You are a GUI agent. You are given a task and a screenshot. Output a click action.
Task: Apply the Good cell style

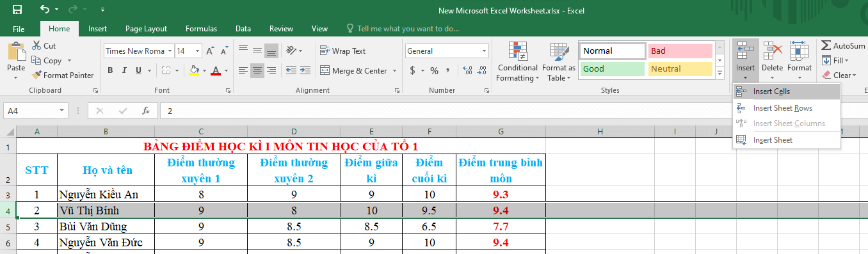point(612,69)
